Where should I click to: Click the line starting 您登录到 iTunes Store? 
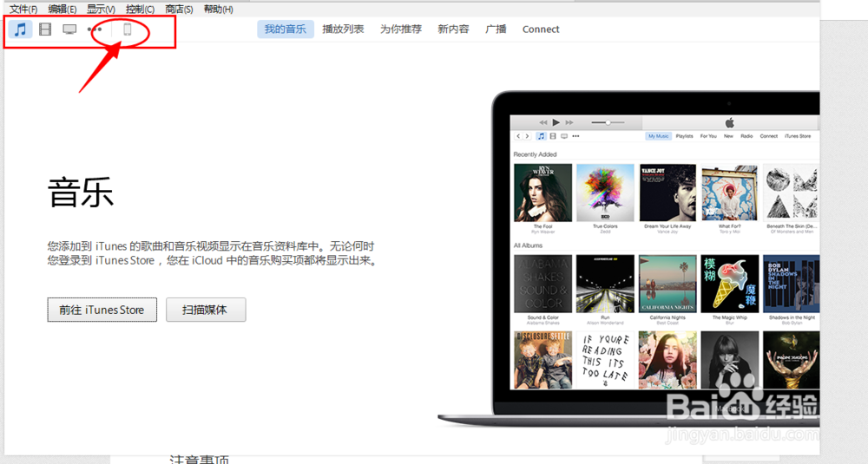click(213, 260)
